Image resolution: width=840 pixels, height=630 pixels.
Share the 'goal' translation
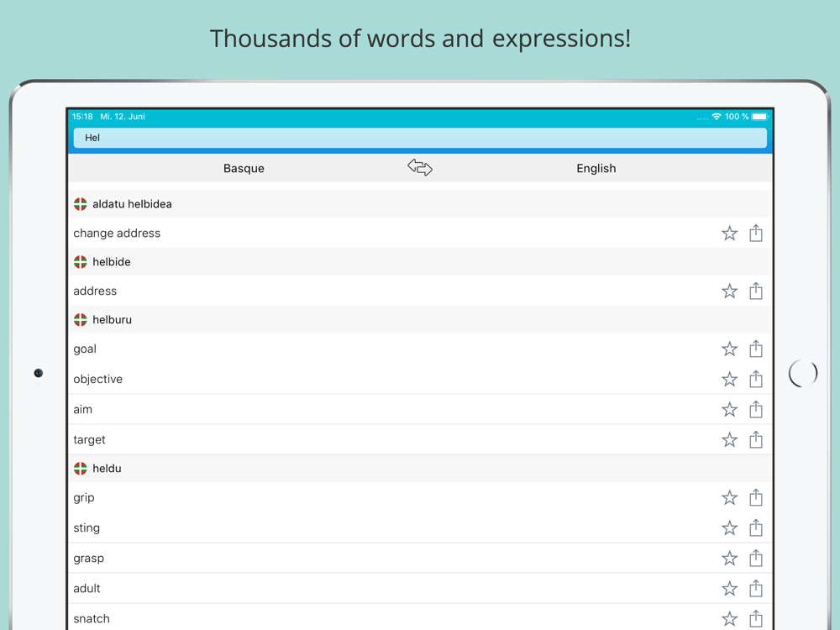pyautogui.click(x=755, y=349)
